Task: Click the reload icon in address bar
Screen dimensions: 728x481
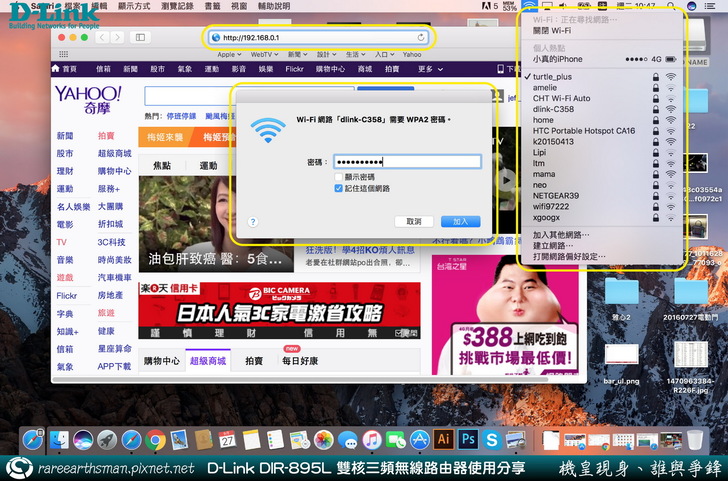Action: coord(421,37)
